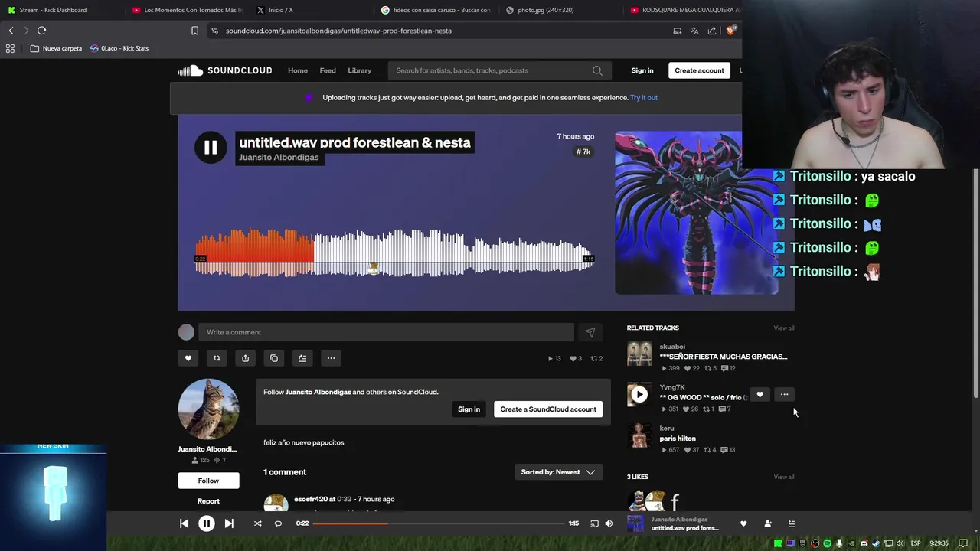980x551 pixels.
Task: Click the Write a comment field
Action: coord(386,332)
